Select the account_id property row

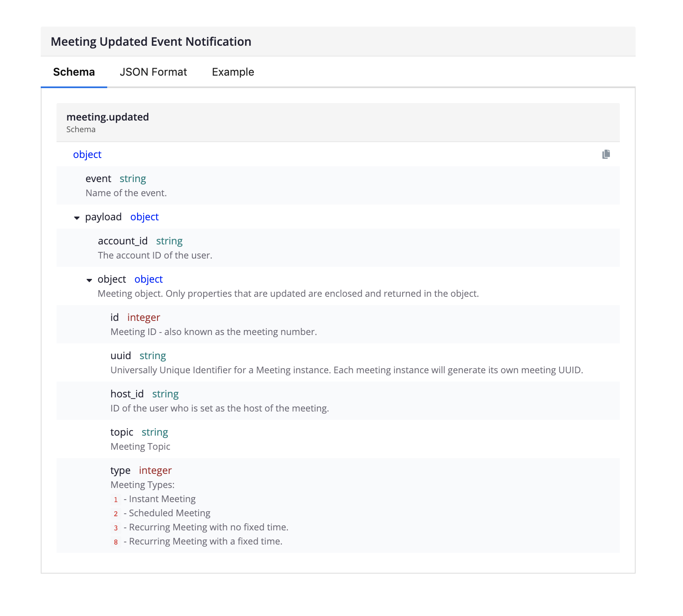pyautogui.click(x=123, y=241)
